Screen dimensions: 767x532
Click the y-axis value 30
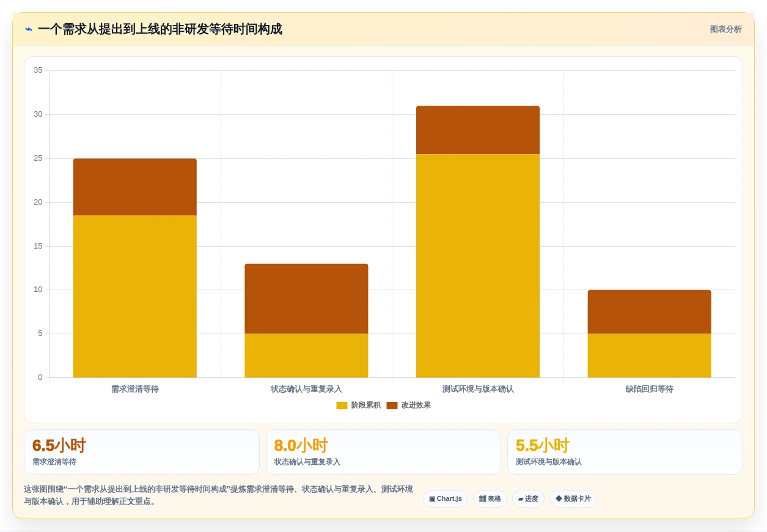pyautogui.click(x=38, y=114)
